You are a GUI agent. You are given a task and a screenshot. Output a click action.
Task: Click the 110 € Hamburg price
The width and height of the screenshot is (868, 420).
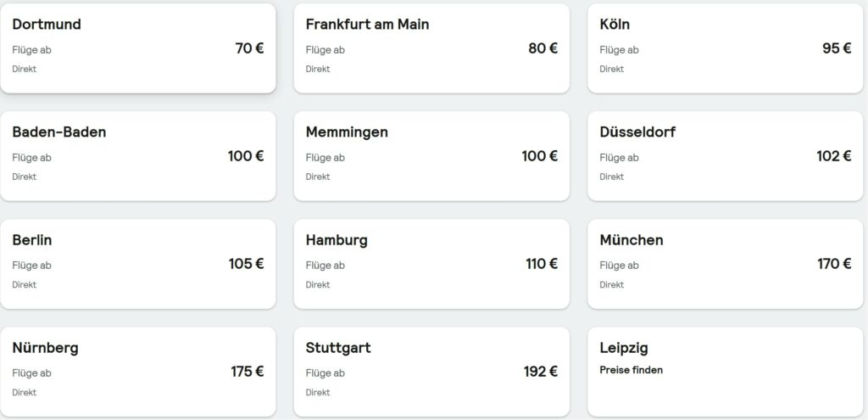click(542, 264)
